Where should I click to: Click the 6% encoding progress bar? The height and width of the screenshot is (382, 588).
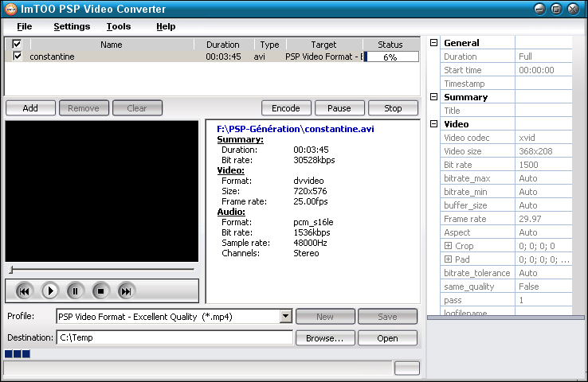(391, 57)
